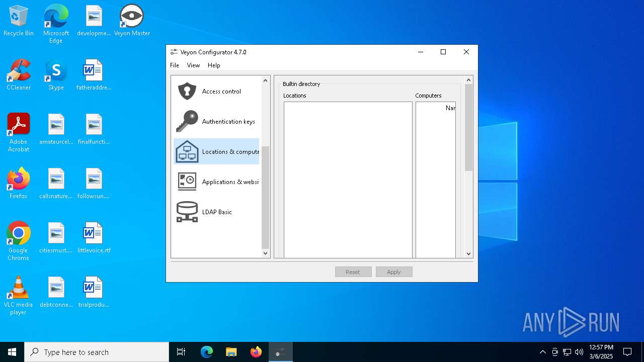This screenshot has width=644, height=362.
Task: Select the trialprodu... Word document icon
Action: (x=94, y=292)
